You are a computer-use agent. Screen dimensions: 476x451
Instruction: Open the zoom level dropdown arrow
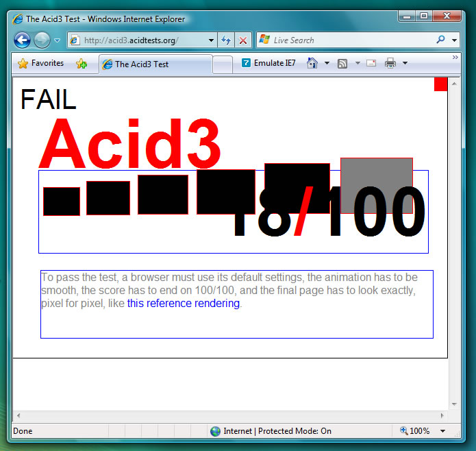(442, 431)
